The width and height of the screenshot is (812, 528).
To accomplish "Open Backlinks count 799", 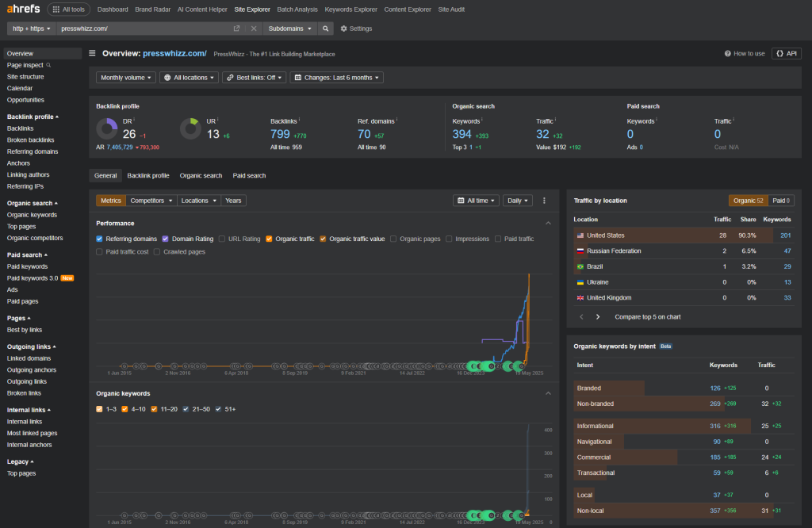I will coord(280,135).
